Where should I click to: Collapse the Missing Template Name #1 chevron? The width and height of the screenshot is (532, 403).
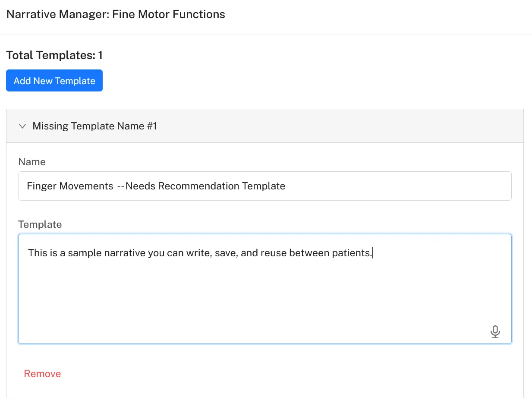(x=23, y=126)
